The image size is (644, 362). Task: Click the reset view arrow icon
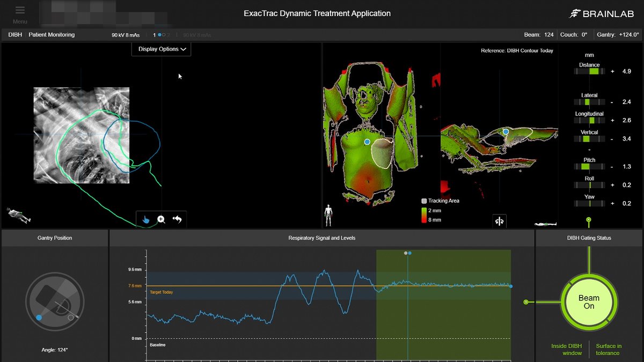pos(177,219)
